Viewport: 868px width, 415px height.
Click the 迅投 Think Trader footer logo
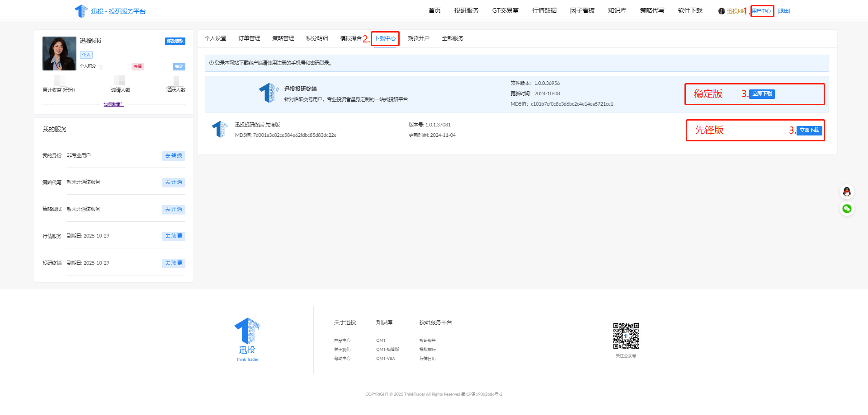[247, 340]
